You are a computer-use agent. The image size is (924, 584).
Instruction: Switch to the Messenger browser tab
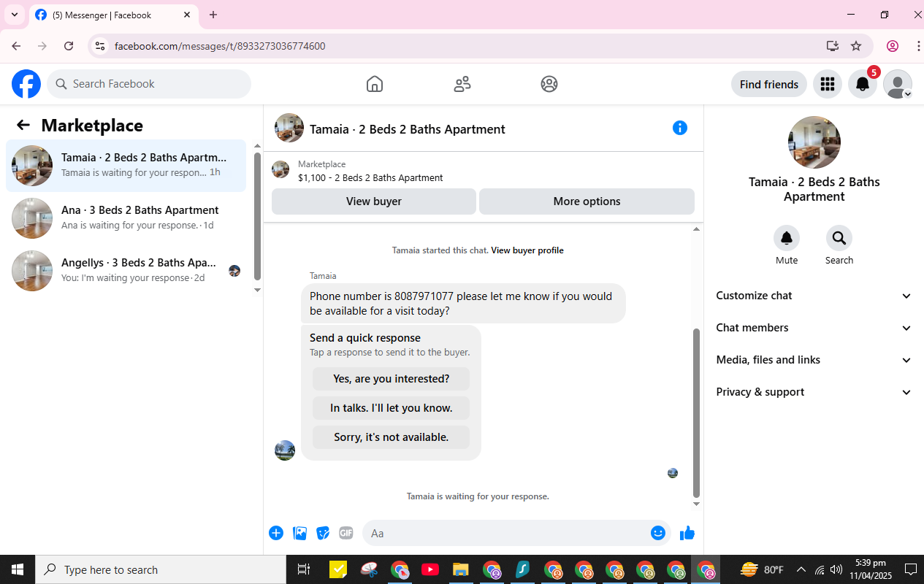pyautogui.click(x=113, y=15)
